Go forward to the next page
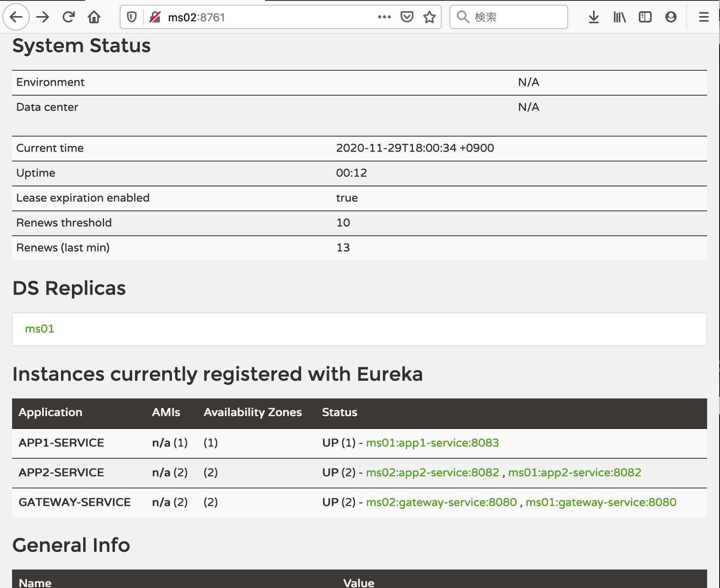 coord(43,17)
